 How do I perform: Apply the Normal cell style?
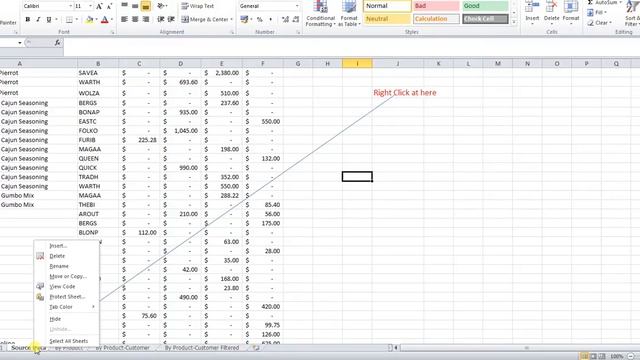pyautogui.click(x=387, y=6)
